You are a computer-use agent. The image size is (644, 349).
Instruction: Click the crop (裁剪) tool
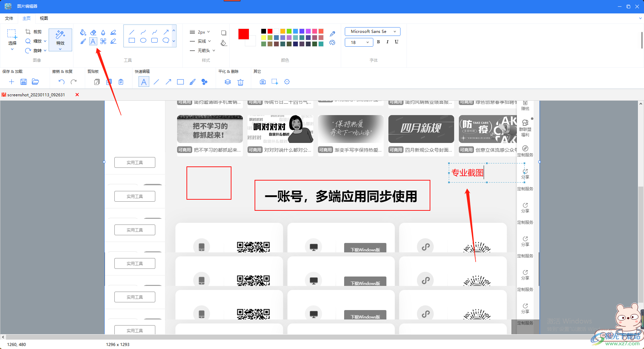(33, 32)
